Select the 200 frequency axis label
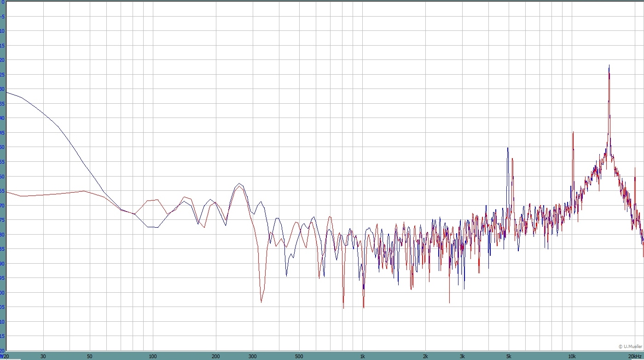The height and width of the screenshot is (360, 644). 215,356
